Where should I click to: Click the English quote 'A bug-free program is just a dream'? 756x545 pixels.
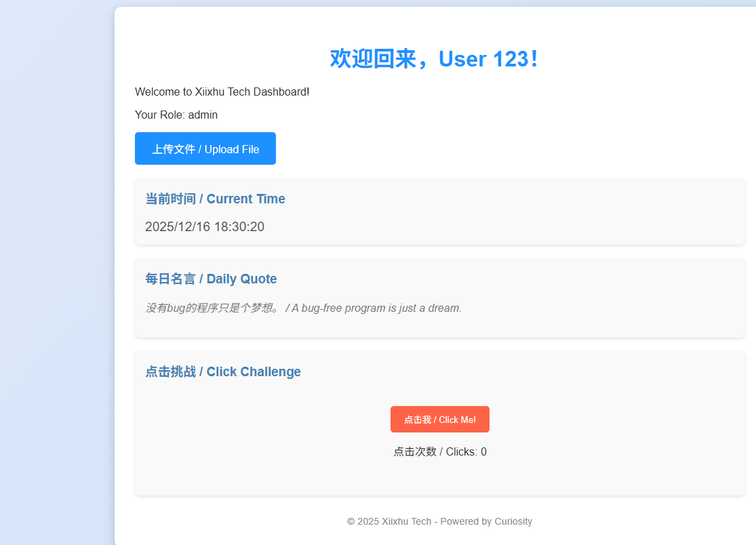tap(376, 308)
